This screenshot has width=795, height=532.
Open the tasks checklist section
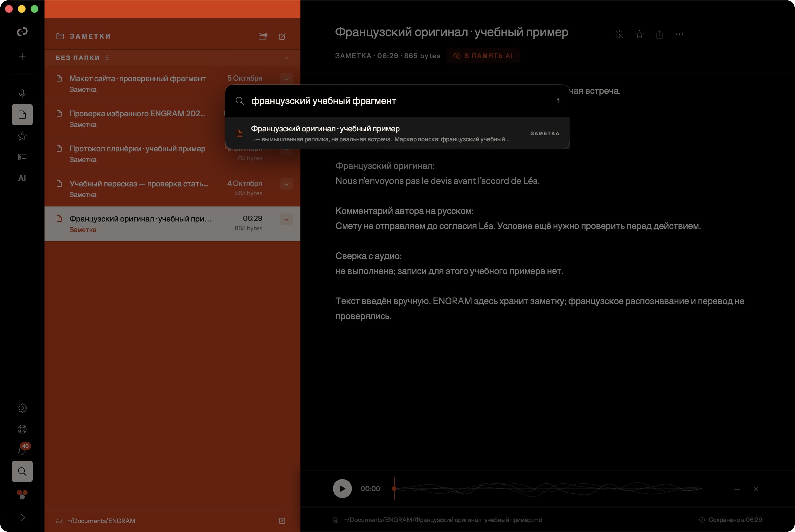click(22, 157)
